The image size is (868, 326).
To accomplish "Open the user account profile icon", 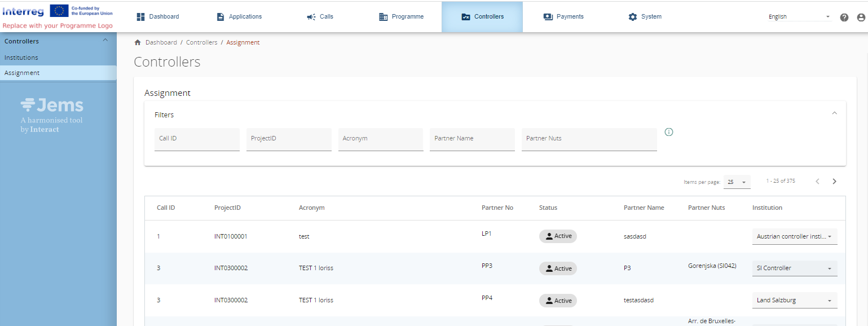I will click(x=861, y=17).
